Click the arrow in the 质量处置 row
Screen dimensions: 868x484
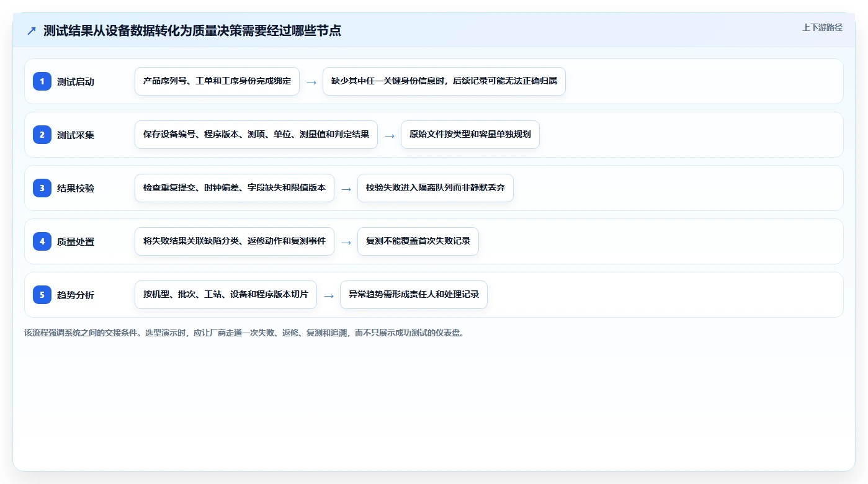(346, 242)
